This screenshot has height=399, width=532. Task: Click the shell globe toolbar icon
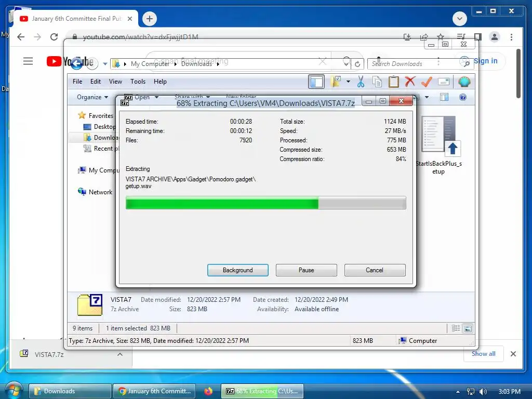[x=464, y=82]
